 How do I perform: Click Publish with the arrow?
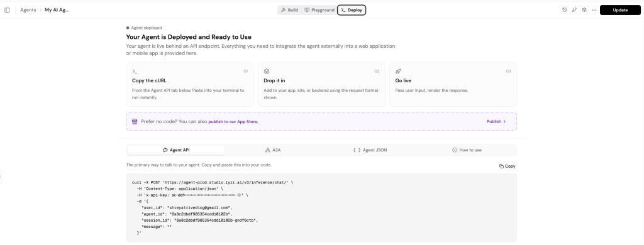coord(496,121)
